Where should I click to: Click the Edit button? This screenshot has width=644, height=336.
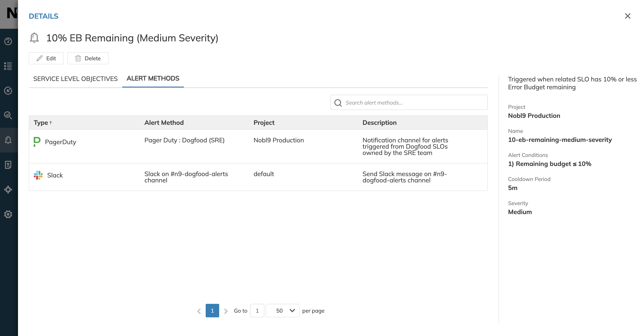(x=46, y=58)
